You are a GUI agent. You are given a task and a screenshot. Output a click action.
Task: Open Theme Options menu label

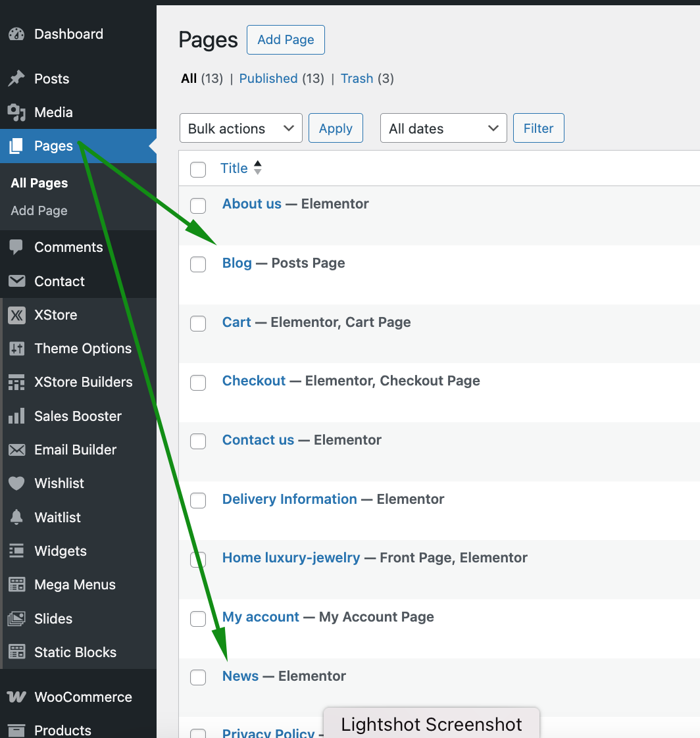pyautogui.click(x=83, y=349)
